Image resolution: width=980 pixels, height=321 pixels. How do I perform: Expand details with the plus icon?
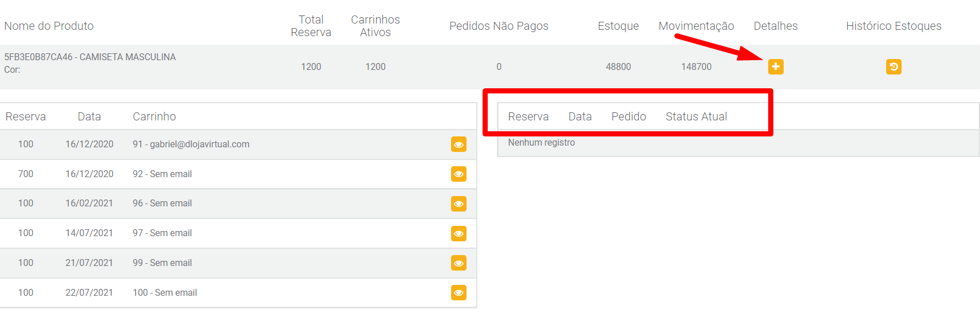click(776, 66)
